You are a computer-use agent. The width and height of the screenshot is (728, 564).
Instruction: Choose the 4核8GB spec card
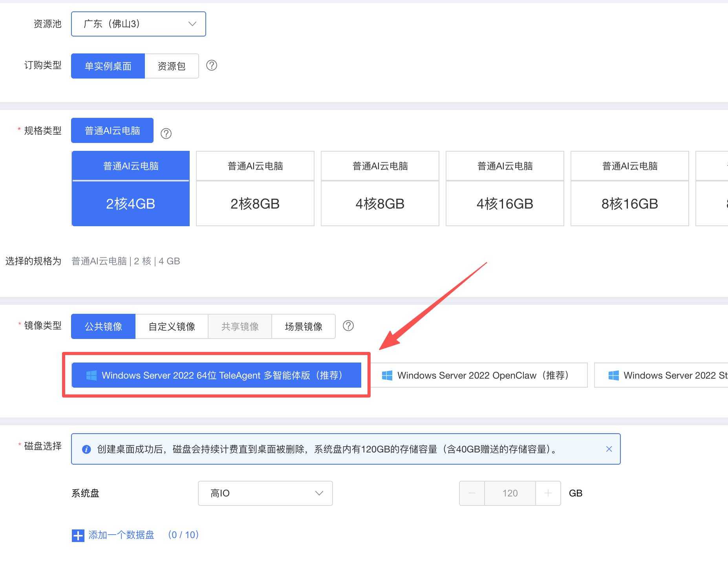380,189
